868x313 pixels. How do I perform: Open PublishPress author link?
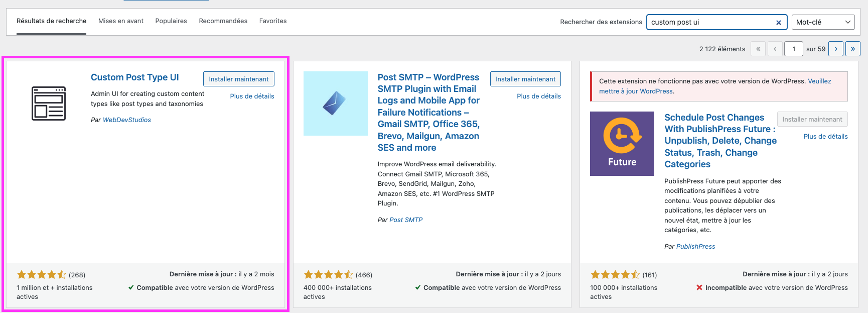coord(696,246)
